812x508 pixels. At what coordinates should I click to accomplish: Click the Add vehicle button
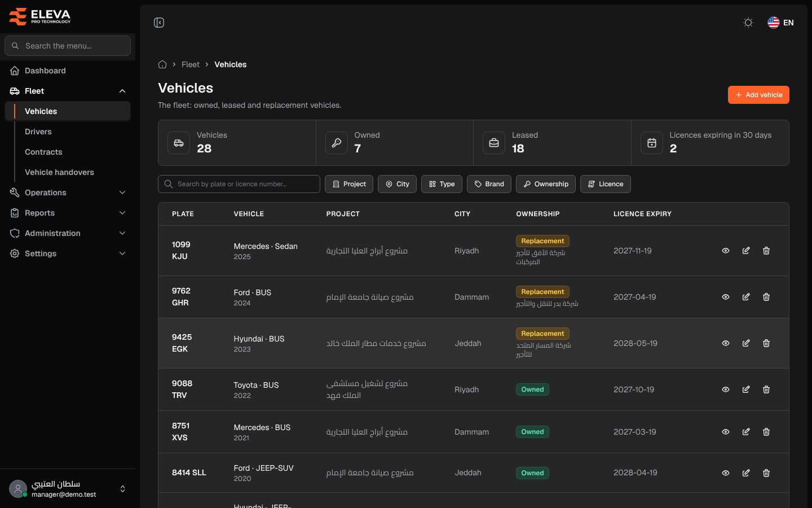tap(758, 95)
